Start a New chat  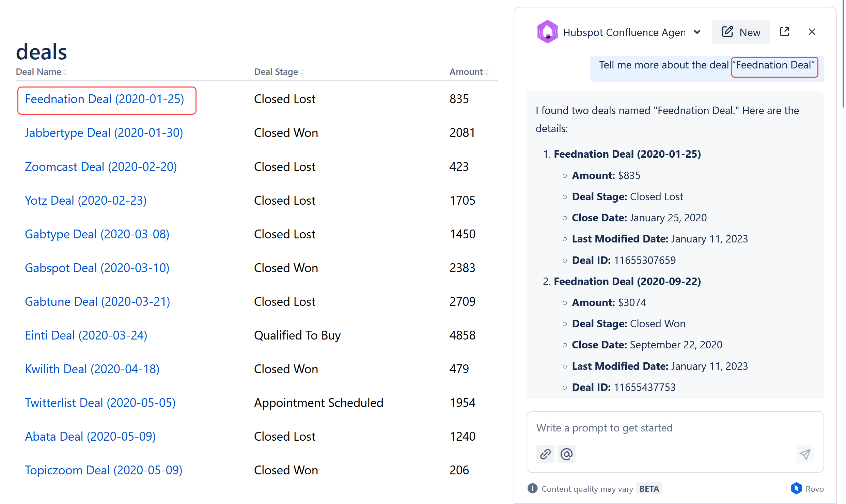click(x=741, y=32)
